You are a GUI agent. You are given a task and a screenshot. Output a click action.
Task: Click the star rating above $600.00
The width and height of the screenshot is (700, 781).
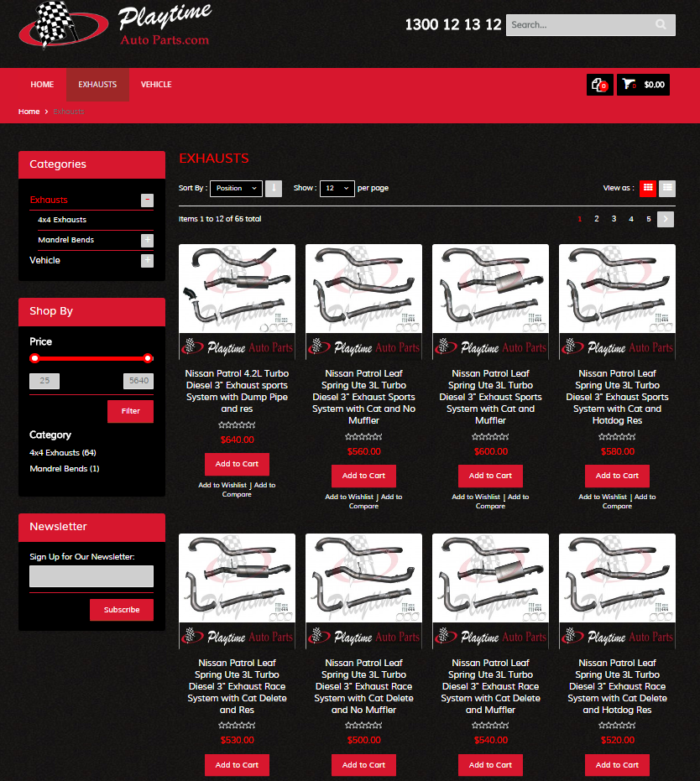[x=491, y=437]
